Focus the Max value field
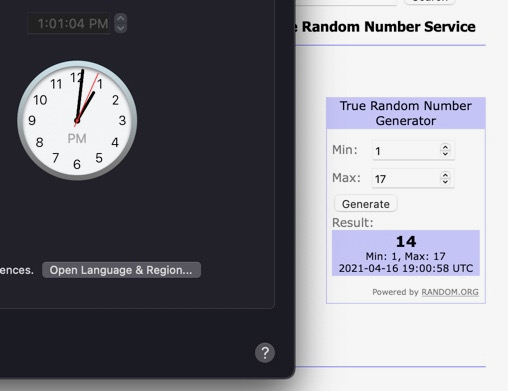 [x=413, y=179]
